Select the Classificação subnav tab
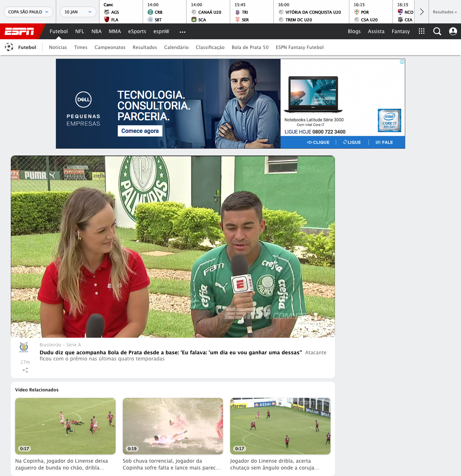This screenshot has height=476, width=461. (x=210, y=47)
